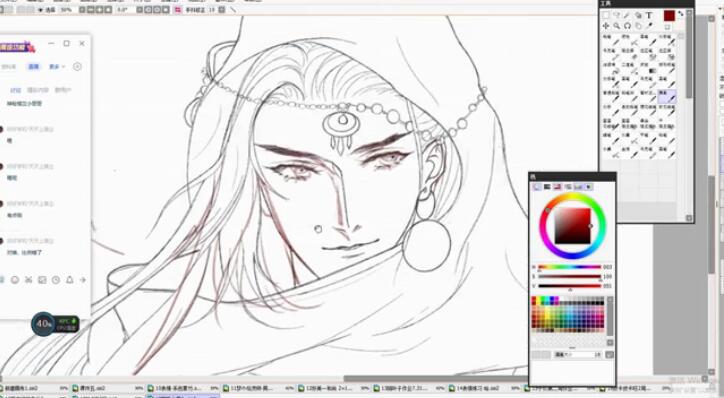Select the Move tool in tool panel
Viewport: 724px width, 398px height.
click(x=606, y=26)
